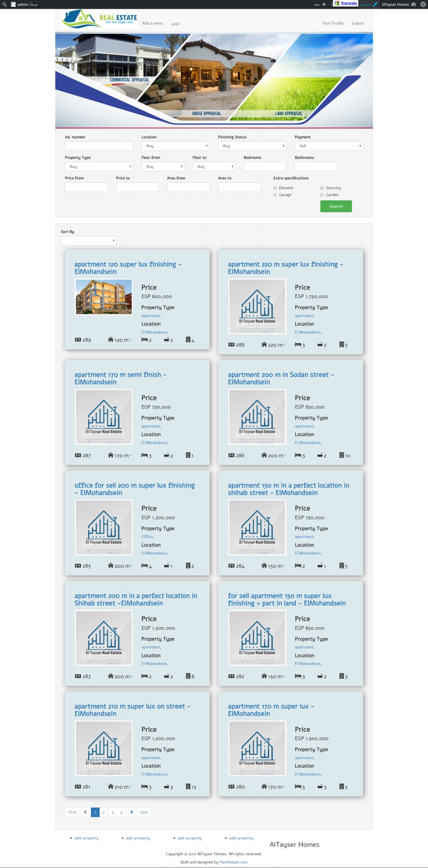
Task: Check the Security option
Action: (322, 188)
